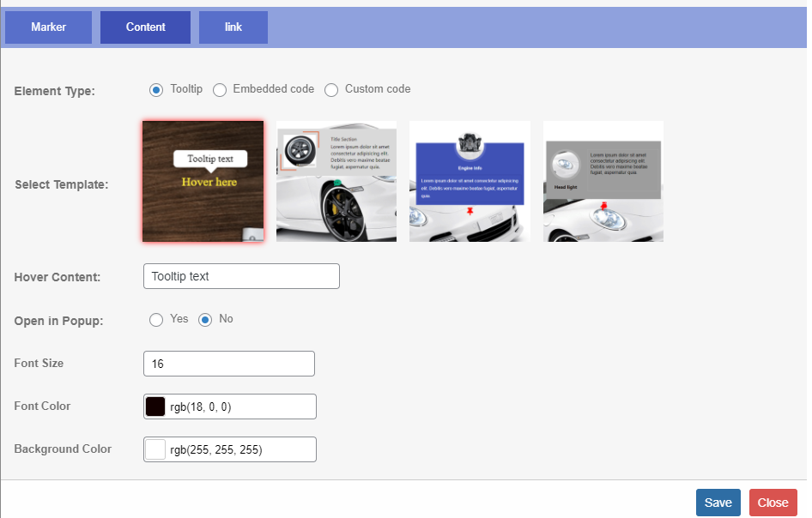Click the Element Type label
Viewport: 812px width, 518px height.
54,92
